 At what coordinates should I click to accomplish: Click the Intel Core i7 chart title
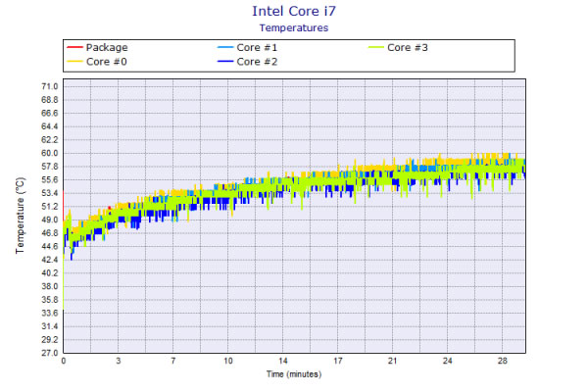click(x=294, y=11)
